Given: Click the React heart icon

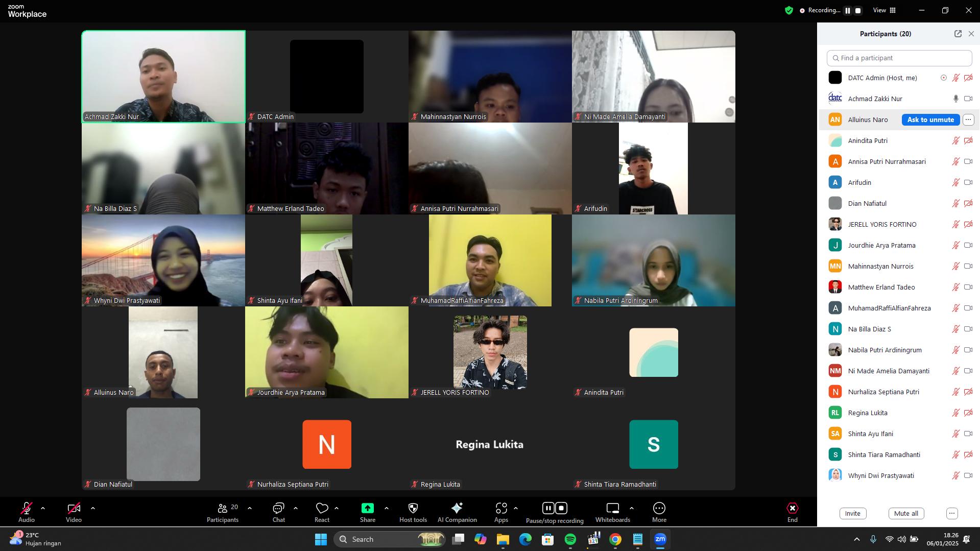Looking at the screenshot, I should tap(322, 508).
